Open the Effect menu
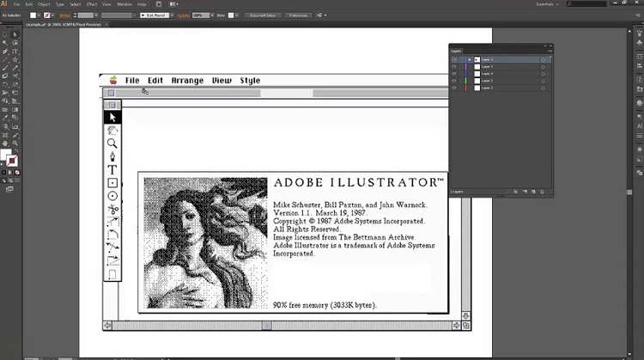 click(x=92, y=4)
